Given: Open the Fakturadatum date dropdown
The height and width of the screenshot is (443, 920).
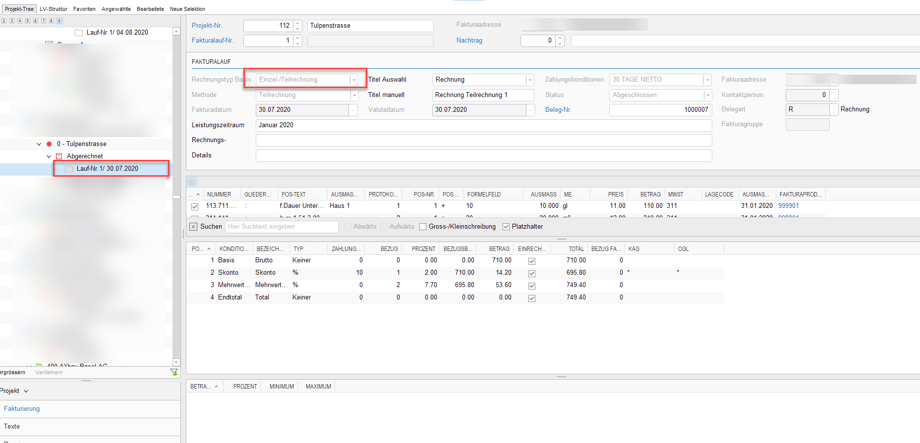Looking at the screenshot, I should pos(354,110).
